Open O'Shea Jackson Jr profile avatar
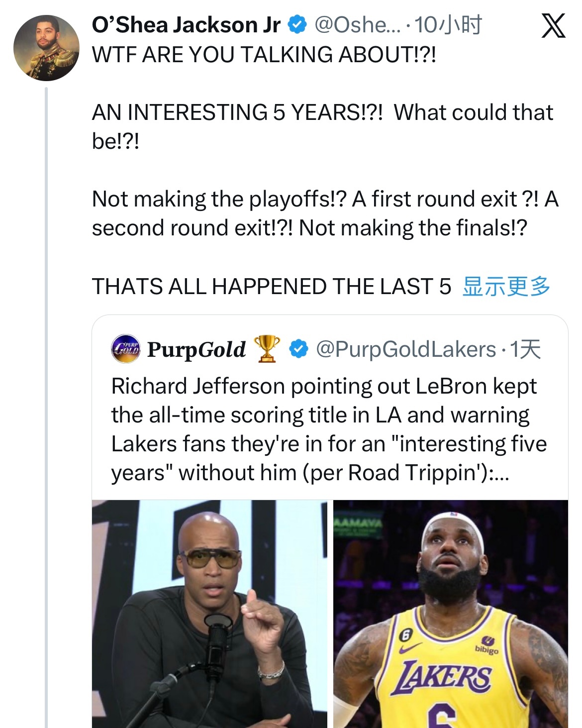The height and width of the screenshot is (728, 582). coord(46,48)
